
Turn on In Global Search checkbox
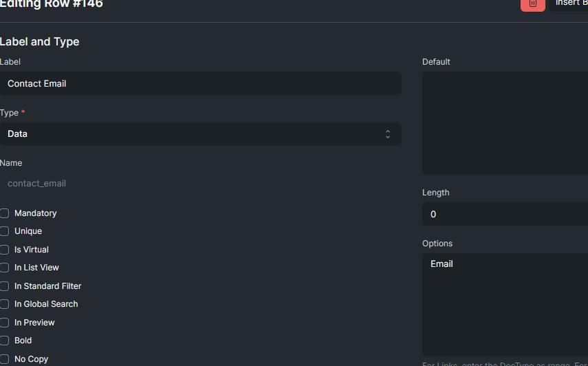pos(5,304)
